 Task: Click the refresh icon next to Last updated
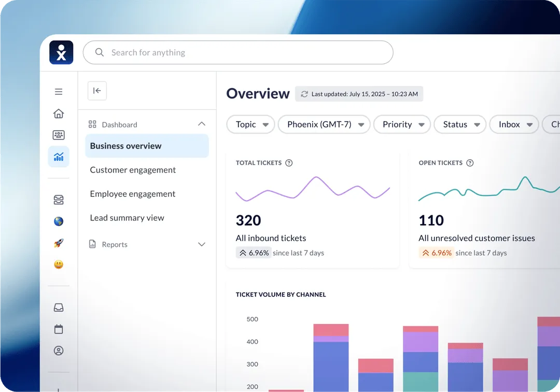(304, 94)
